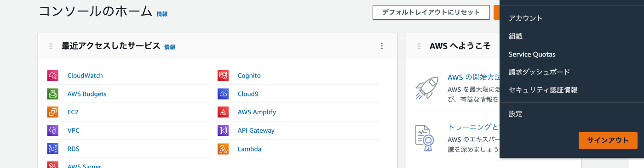This screenshot has height=168, width=644.
Task: Click the Lambda service icon
Action: tap(223, 149)
